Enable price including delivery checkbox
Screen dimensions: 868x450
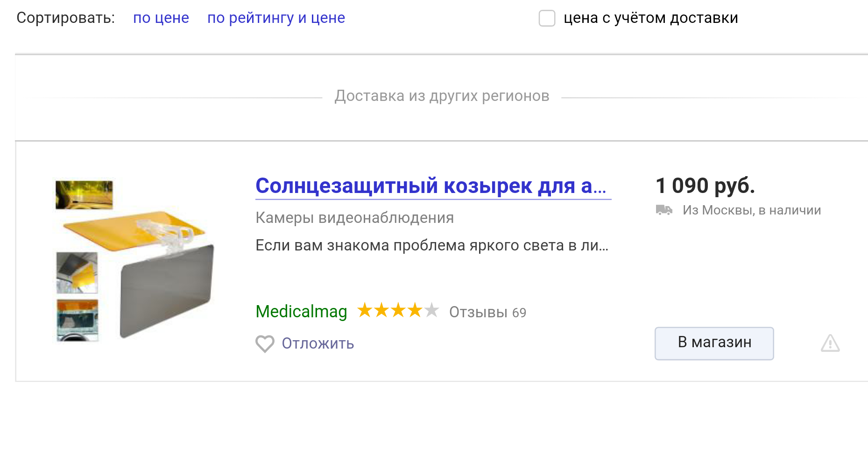point(547,18)
